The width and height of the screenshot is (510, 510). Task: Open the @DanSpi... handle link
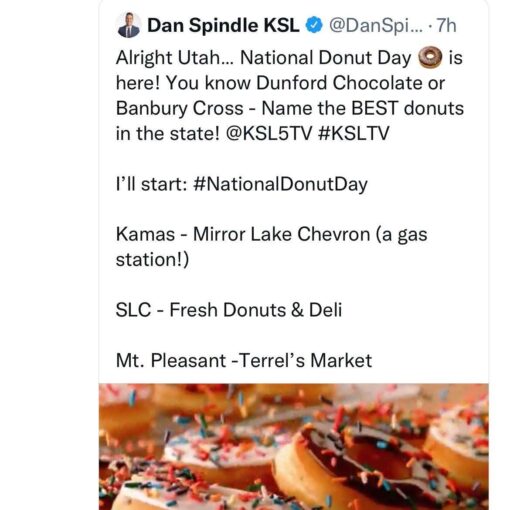tap(376, 26)
